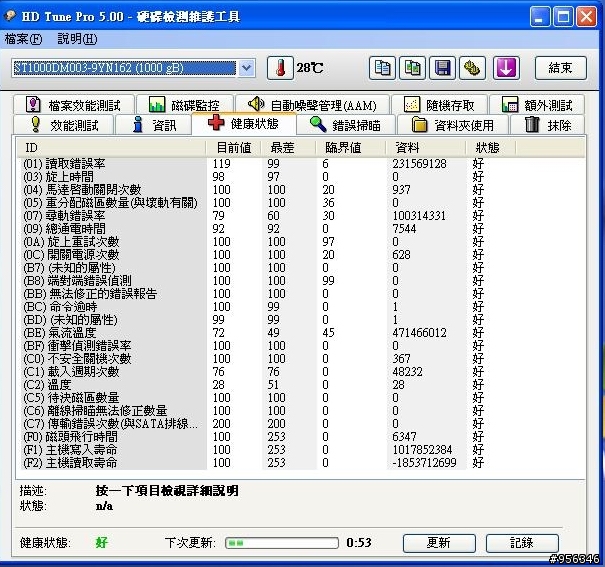
Task: Switch to the 效能測試 tab
Action: (64, 125)
